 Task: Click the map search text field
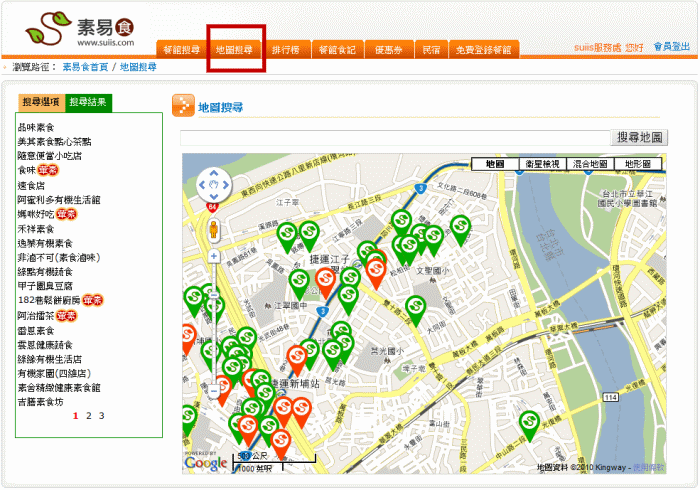pos(395,138)
